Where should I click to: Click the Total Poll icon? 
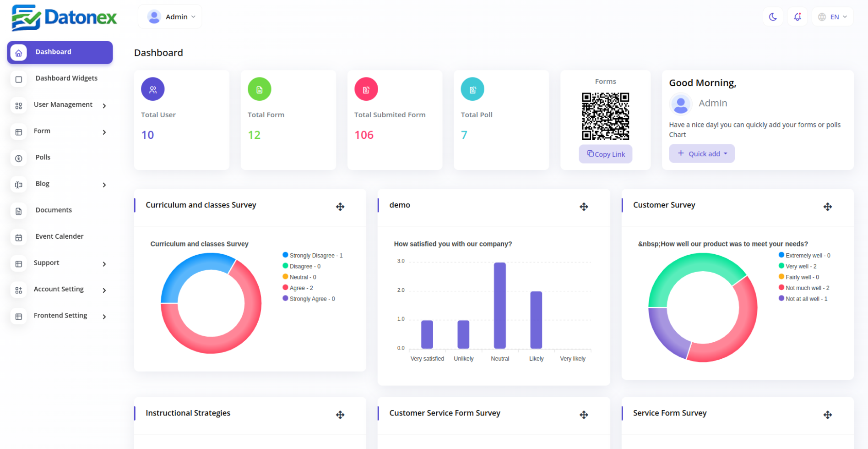[472, 89]
